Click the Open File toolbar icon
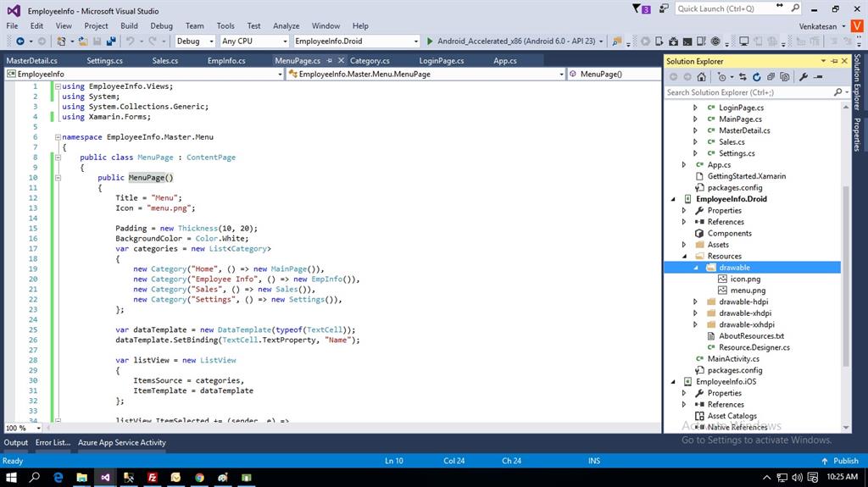The height and width of the screenshot is (487, 868). tap(83, 42)
